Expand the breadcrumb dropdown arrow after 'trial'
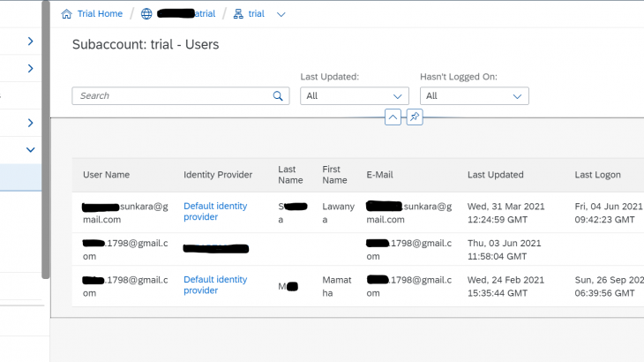The width and height of the screenshot is (644, 362). (281, 14)
